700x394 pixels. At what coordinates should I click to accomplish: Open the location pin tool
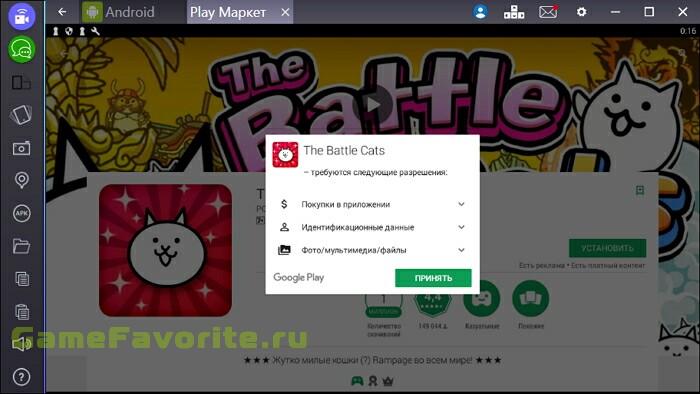[21, 180]
